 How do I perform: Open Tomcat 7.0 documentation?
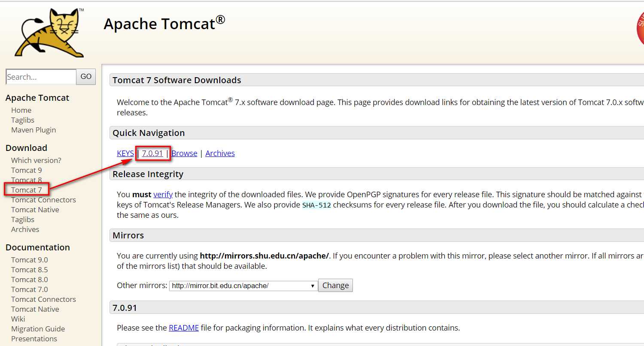30,289
